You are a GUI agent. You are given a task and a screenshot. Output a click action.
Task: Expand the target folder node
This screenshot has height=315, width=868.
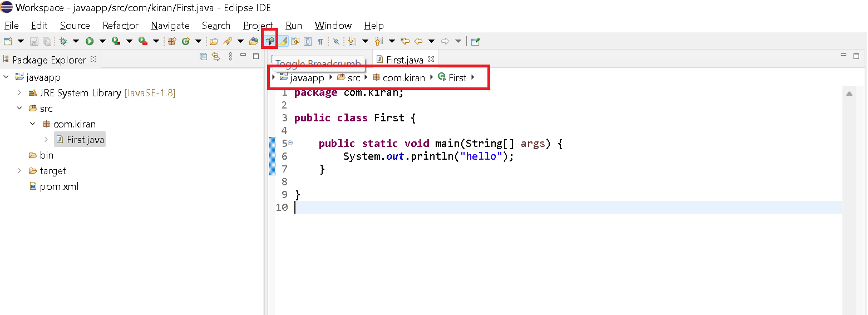pos(19,170)
